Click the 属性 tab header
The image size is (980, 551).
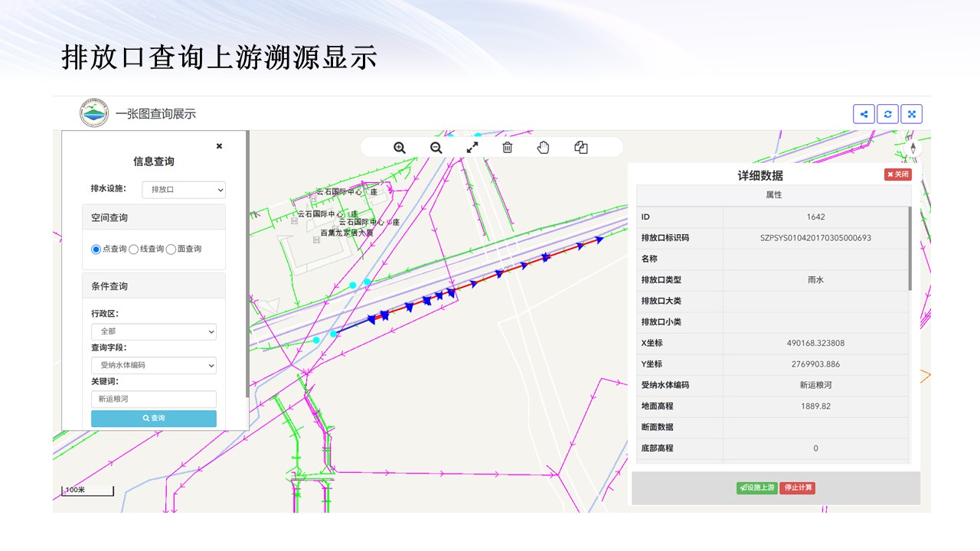[x=773, y=195]
